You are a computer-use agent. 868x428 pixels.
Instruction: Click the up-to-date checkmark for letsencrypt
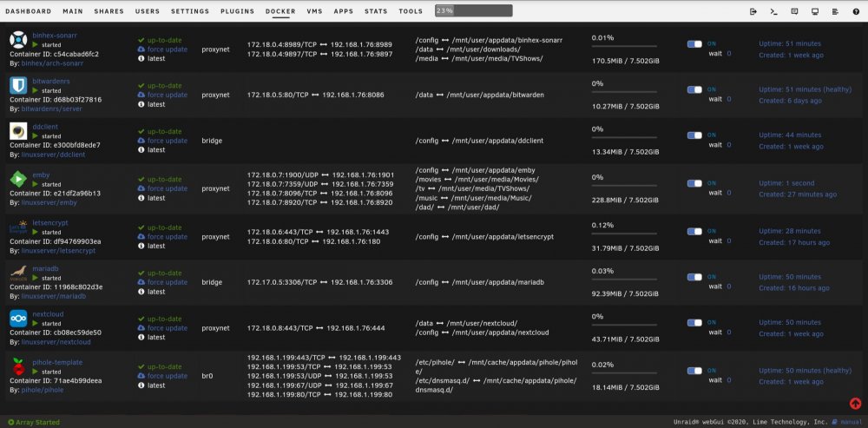pos(141,227)
